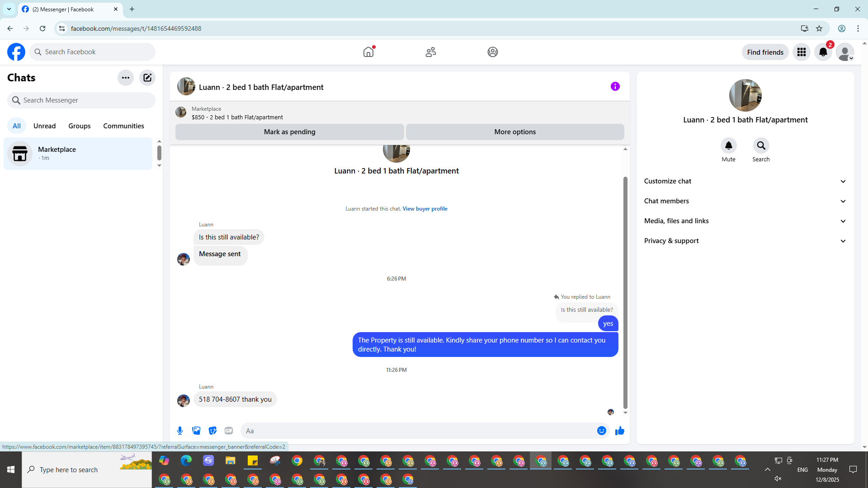
Task: Open View buyer profile link
Action: click(425, 209)
